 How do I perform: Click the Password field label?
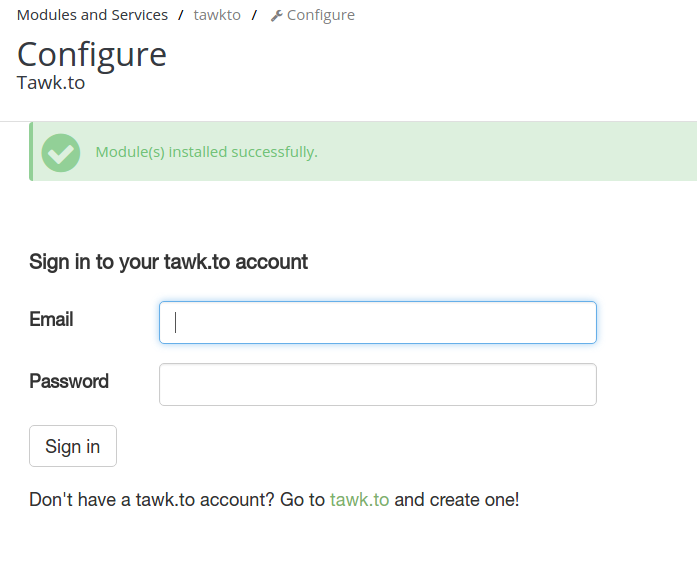coord(69,381)
